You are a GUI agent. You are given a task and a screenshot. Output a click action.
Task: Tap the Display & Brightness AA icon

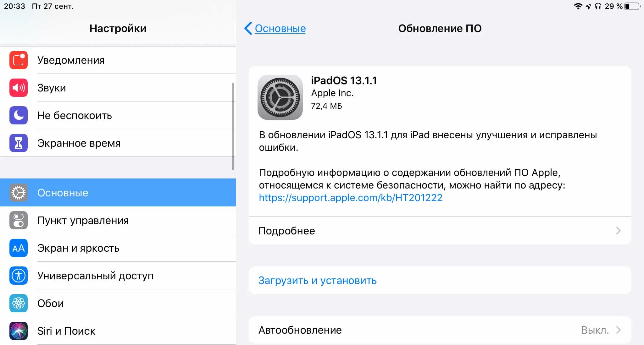[x=19, y=248]
